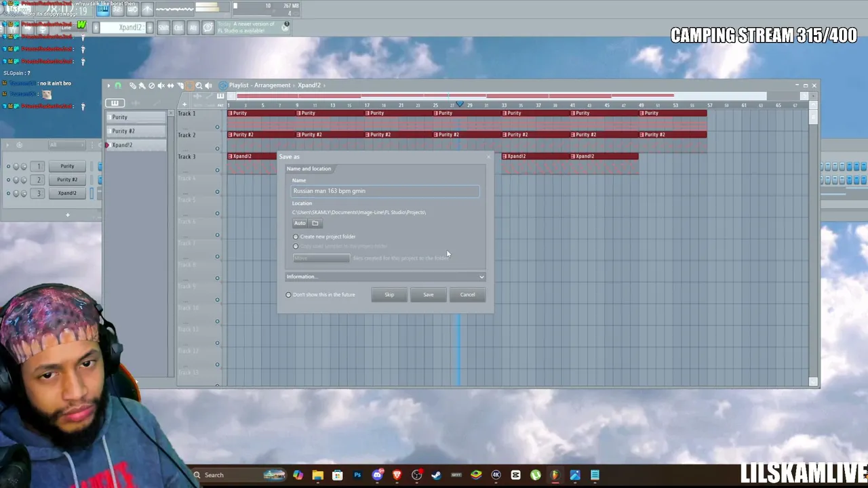Image resolution: width=868 pixels, height=488 pixels.
Task: Open OBS Studio from the taskbar
Action: (x=416, y=475)
